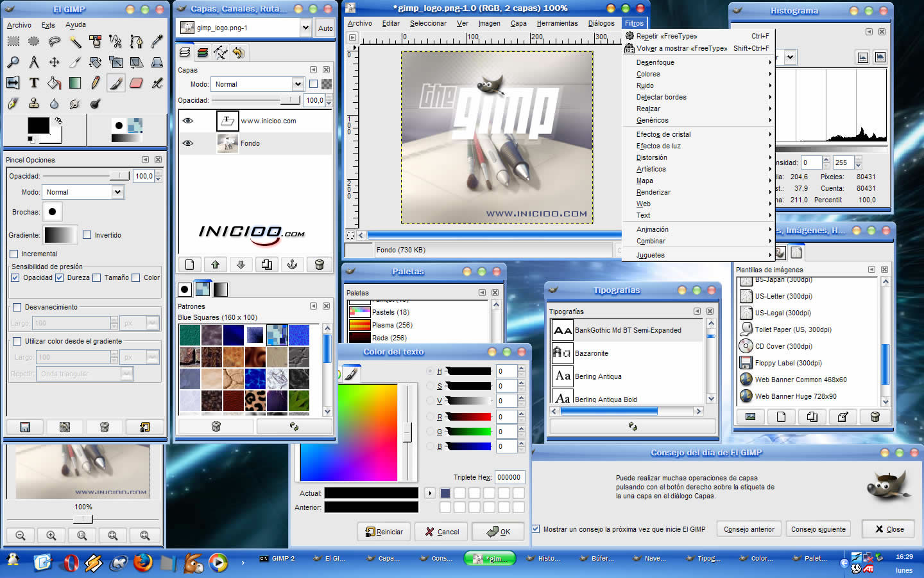924x578 pixels.
Task: Click Consejo siguiente button
Action: [818, 529]
